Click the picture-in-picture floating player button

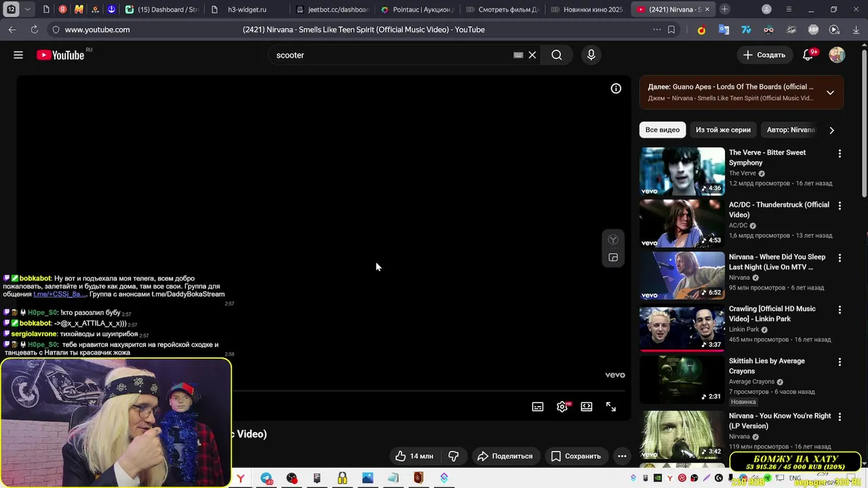pos(613,258)
